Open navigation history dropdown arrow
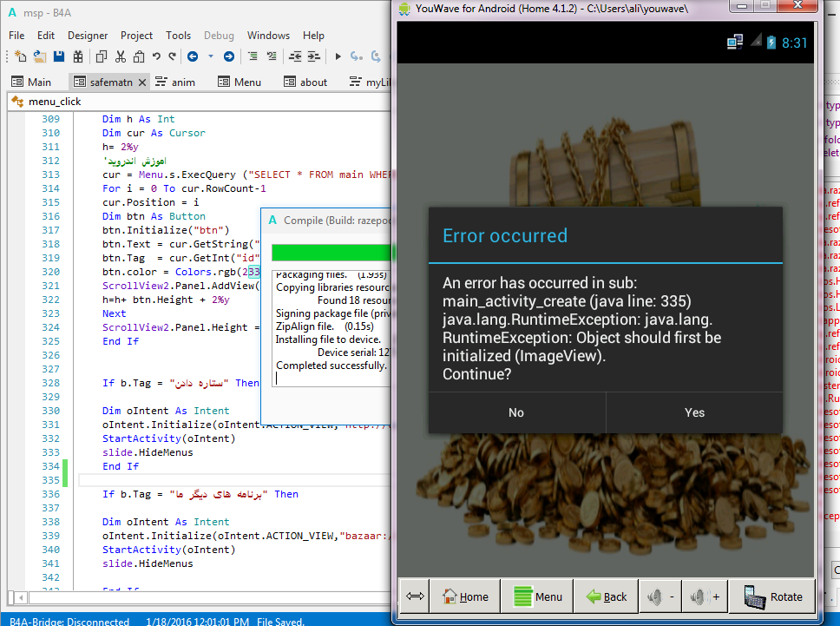Screen dimensions: 840x626 pos(210,56)
